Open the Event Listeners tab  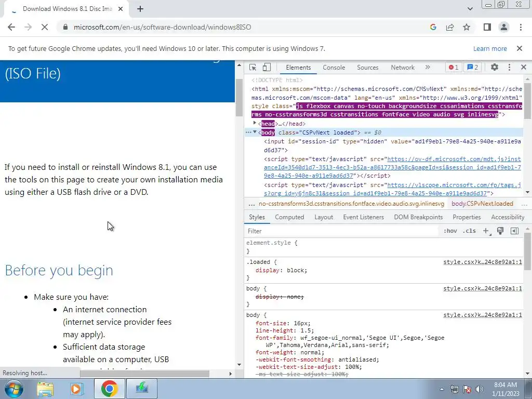pos(363,217)
